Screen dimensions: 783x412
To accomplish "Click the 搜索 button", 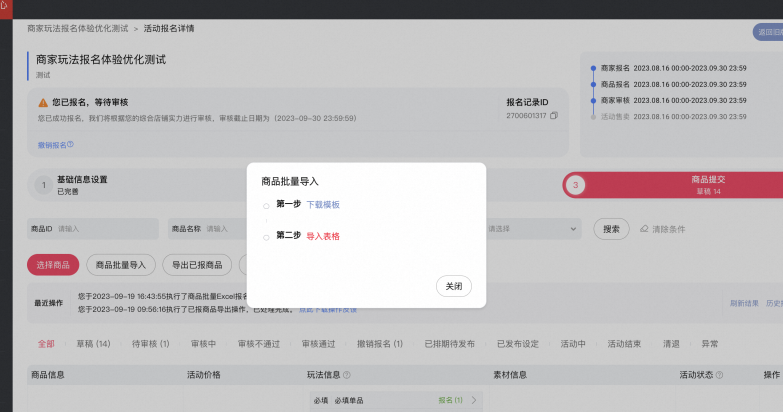I will pos(611,229).
